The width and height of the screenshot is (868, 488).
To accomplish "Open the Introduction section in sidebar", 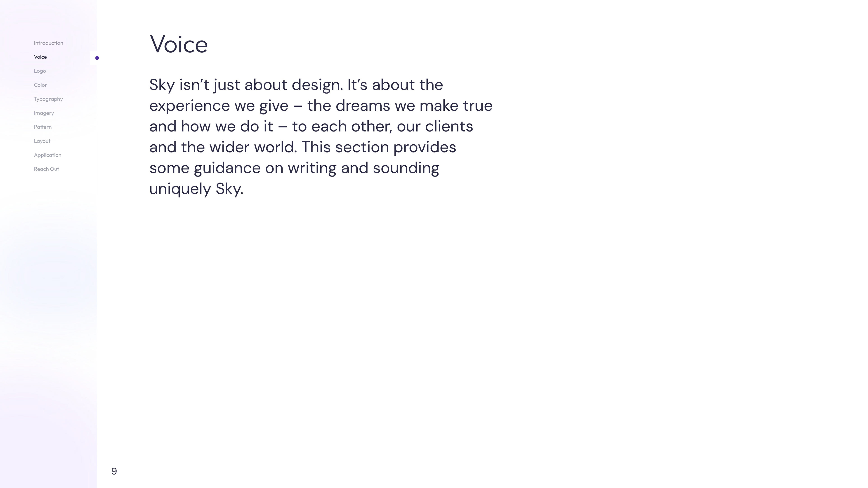I will 49,43.
